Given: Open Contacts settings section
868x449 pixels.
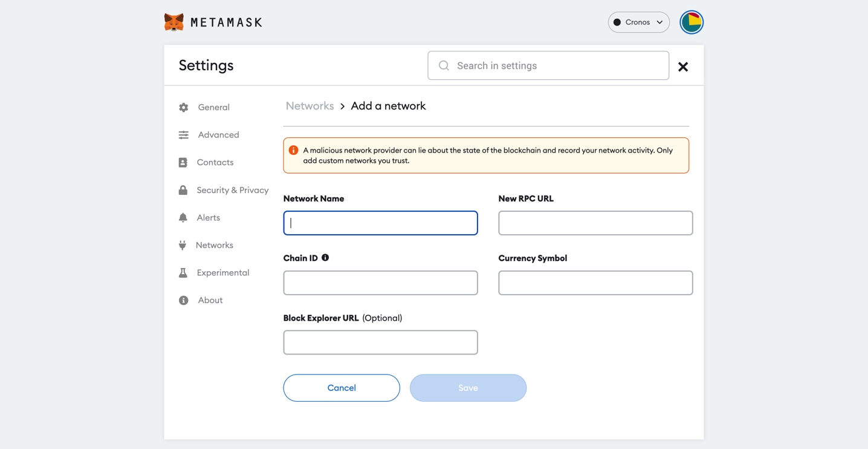Looking at the screenshot, I should tap(215, 162).
